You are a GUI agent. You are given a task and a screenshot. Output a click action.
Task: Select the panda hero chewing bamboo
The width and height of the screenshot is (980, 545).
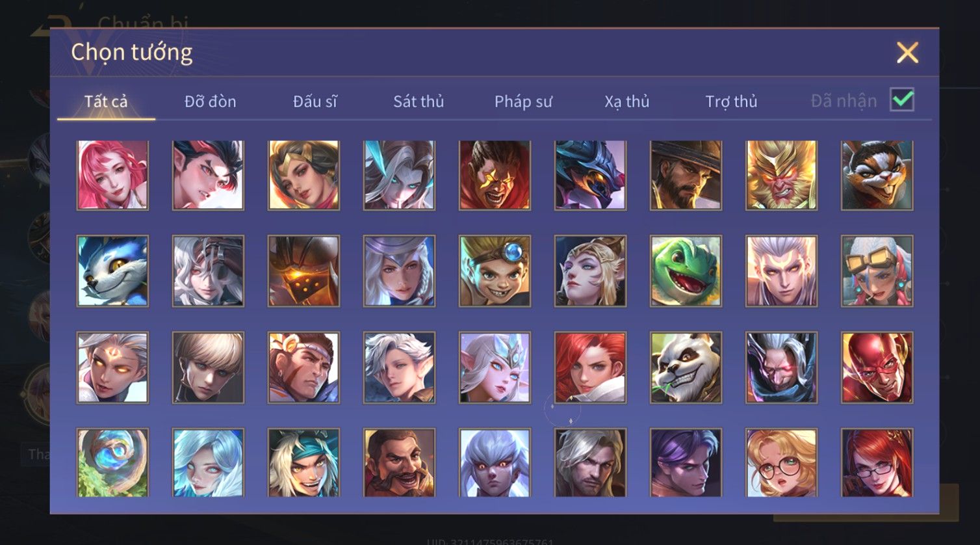[x=686, y=367]
